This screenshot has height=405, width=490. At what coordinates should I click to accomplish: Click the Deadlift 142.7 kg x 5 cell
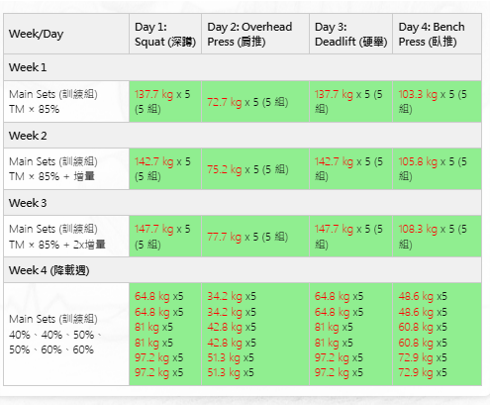[x=351, y=169]
